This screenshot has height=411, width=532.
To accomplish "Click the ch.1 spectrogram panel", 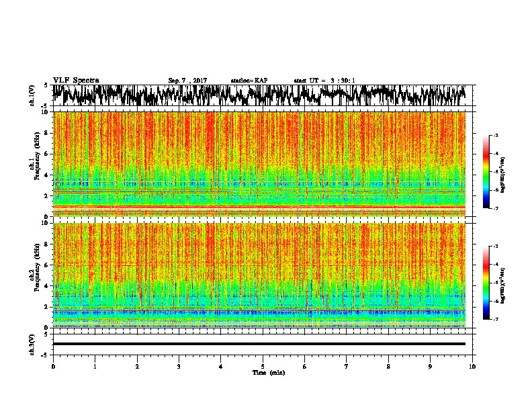I will (259, 164).
